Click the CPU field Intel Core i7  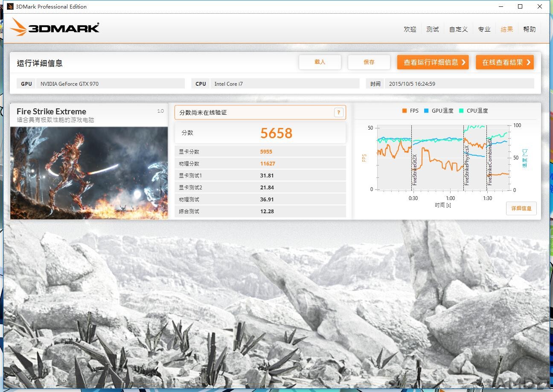285,84
